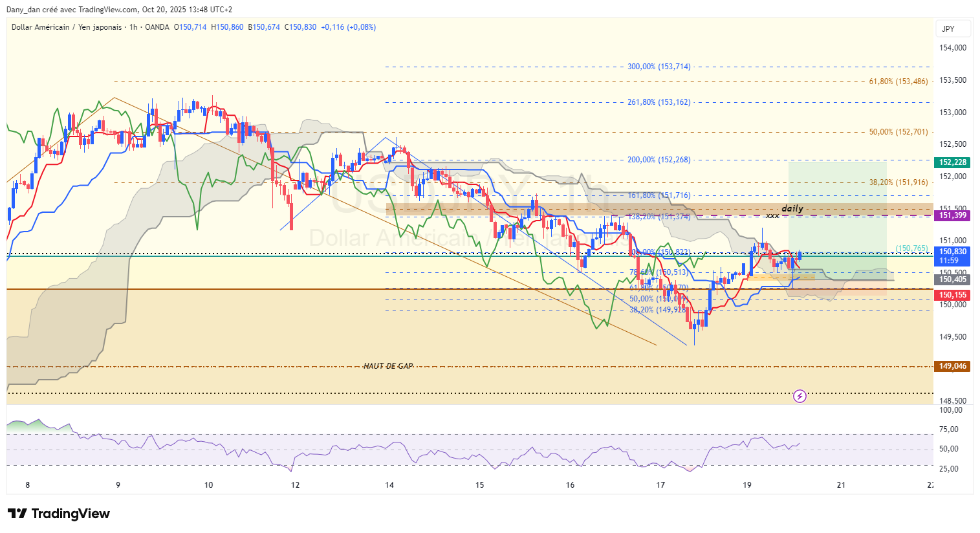Click date 19 on the time axis
Screen dimensions: 980x533
[x=747, y=485]
